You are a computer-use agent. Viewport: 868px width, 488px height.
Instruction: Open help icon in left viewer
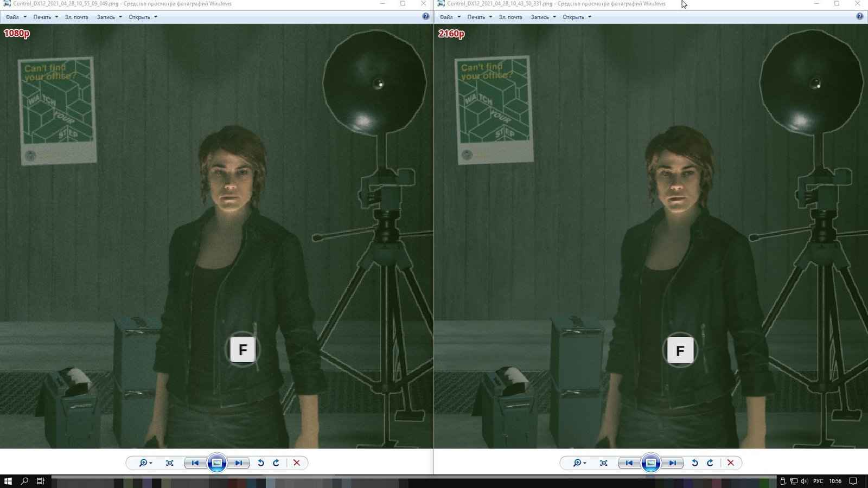click(426, 17)
